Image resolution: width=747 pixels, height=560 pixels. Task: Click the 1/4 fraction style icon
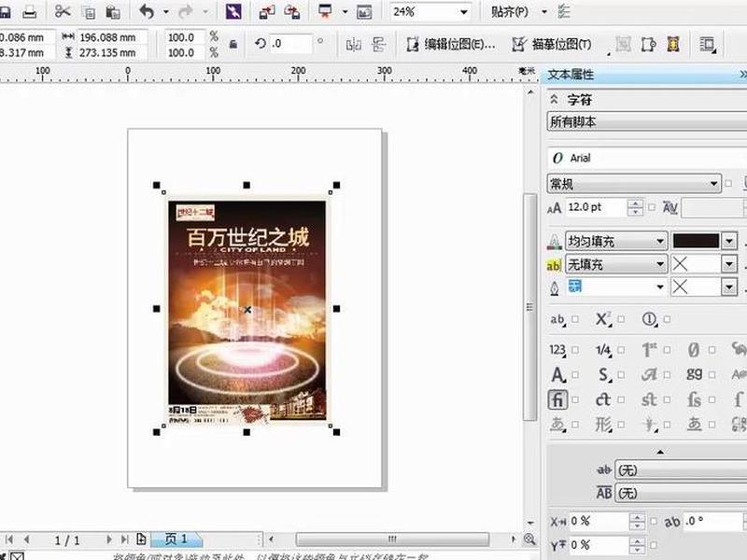[603, 351]
